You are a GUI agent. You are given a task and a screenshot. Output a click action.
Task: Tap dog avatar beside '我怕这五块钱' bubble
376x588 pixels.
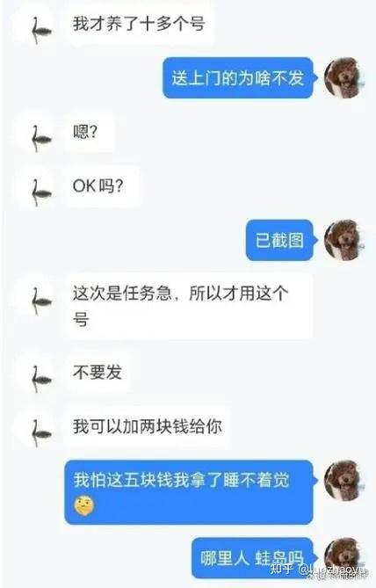[344, 481]
